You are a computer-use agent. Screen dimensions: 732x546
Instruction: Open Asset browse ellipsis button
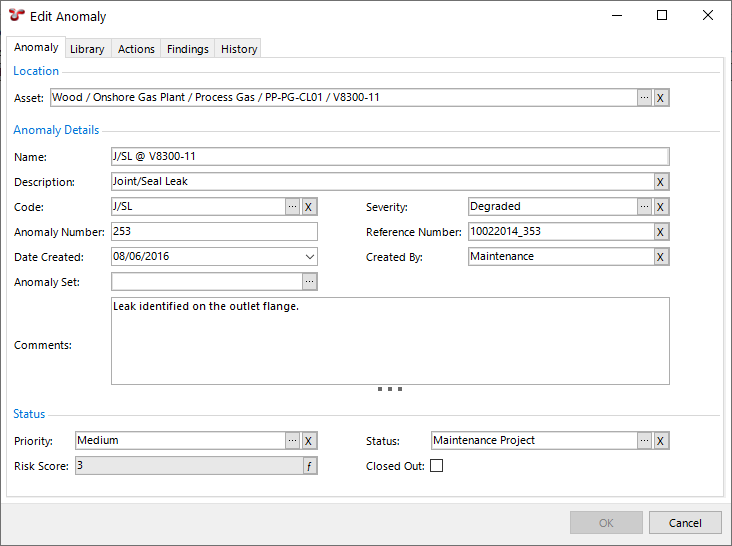point(644,98)
